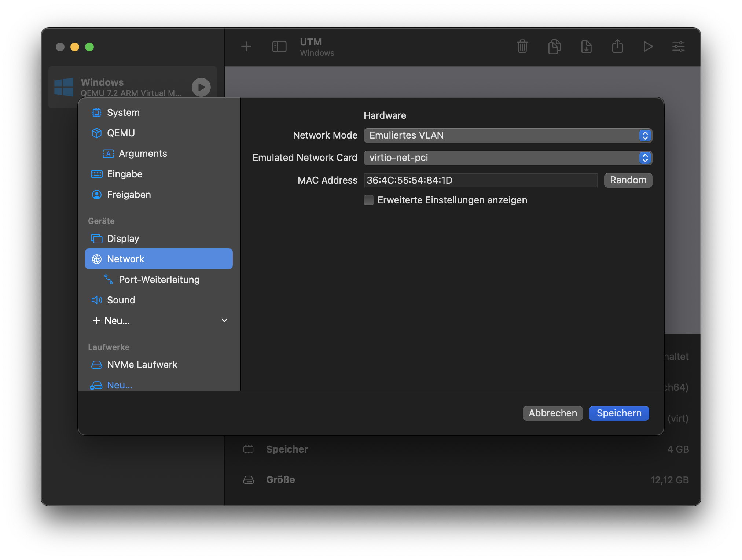Open the Emulated Network Card dropdown

pos(508,158)
